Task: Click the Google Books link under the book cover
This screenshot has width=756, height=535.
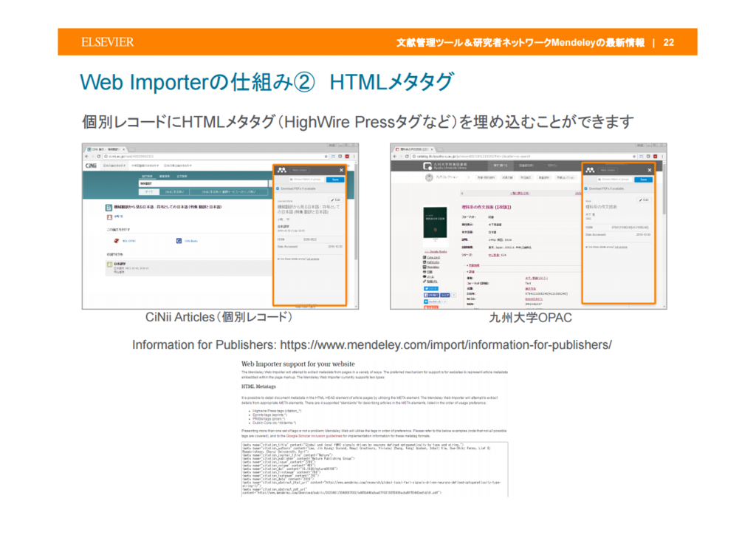Action: click(x=436, y=252)
